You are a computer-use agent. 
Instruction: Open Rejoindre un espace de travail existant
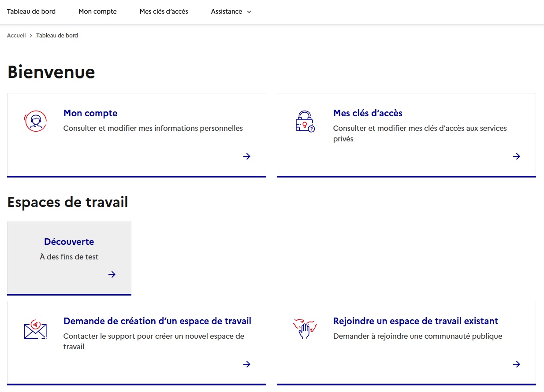pos(416,321)
